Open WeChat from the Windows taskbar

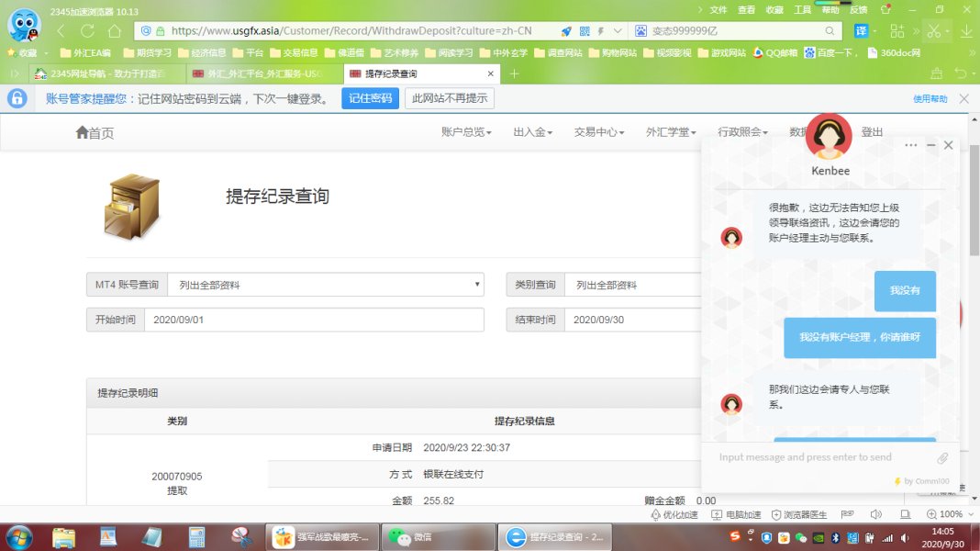coord(410,536)
